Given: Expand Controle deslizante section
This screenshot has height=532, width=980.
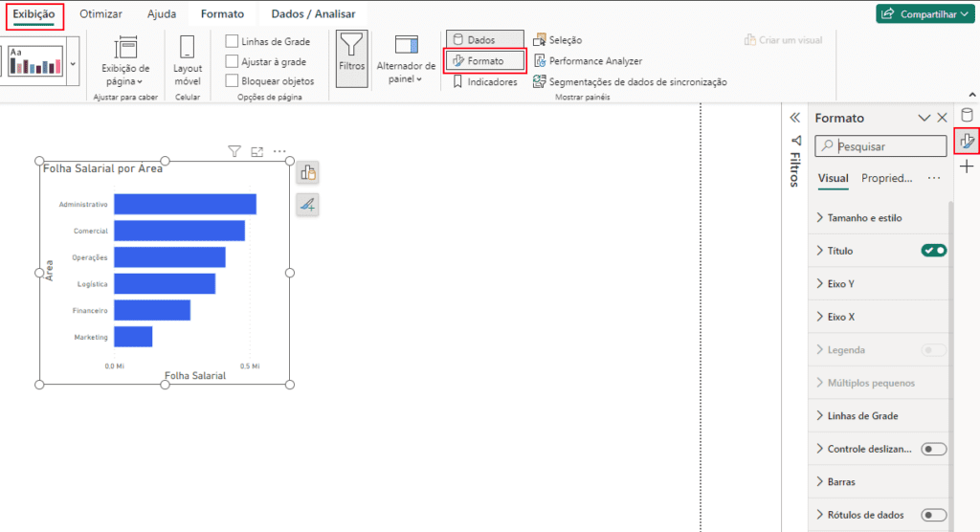Looking at the screenshot, I should point(865,449).
